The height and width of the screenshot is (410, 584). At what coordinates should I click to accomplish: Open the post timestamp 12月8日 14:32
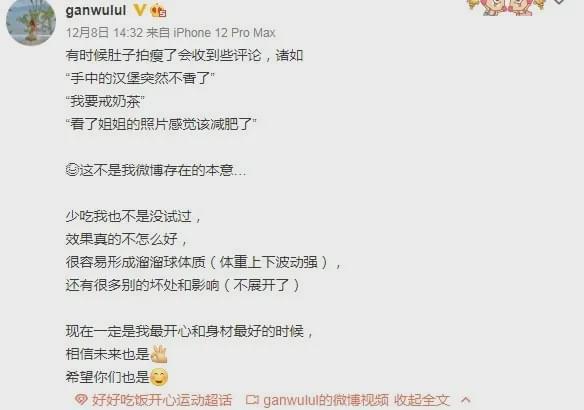[x=104, y=33]
